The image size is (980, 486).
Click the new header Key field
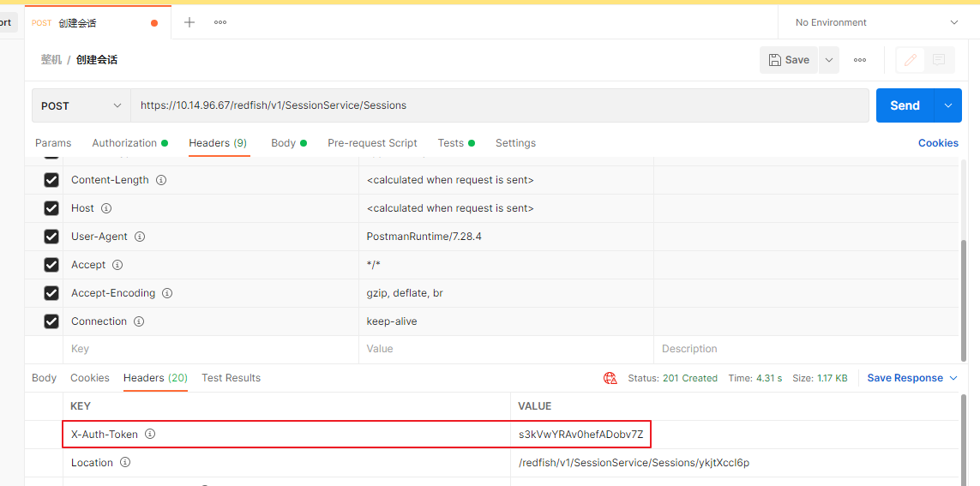click(211, 349)
